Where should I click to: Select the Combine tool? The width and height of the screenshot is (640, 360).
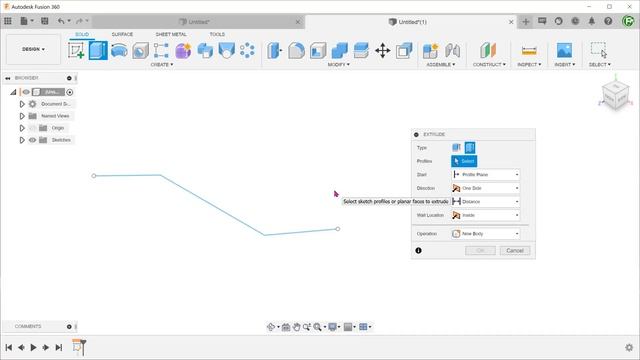[x=340, y=51]
